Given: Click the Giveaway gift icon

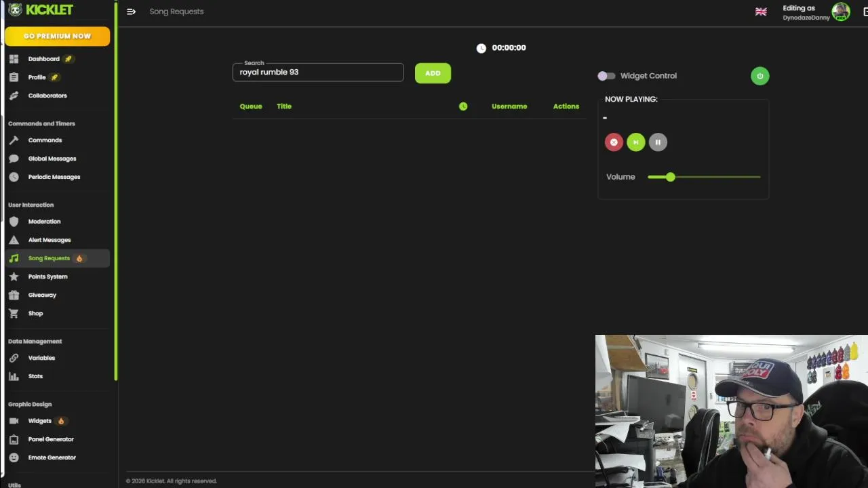Looking at the screenshot, I should tap(14, 295).
